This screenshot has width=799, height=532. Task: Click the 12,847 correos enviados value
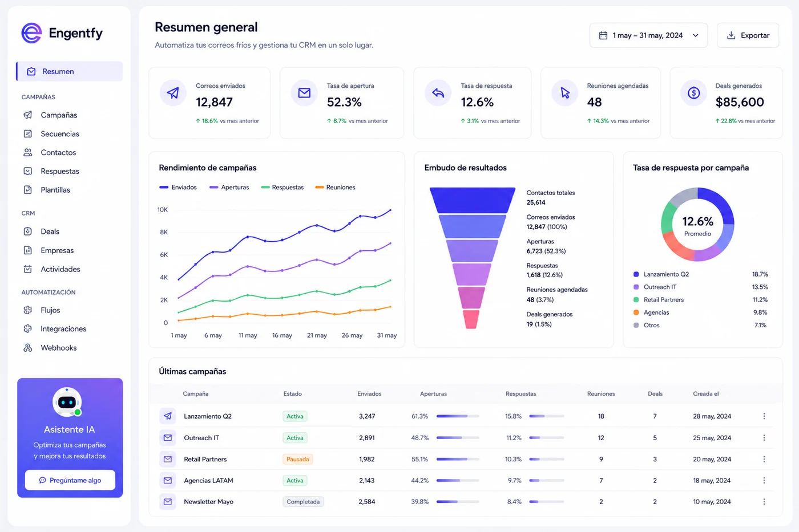pyautogui.click(x=214, y=102)
